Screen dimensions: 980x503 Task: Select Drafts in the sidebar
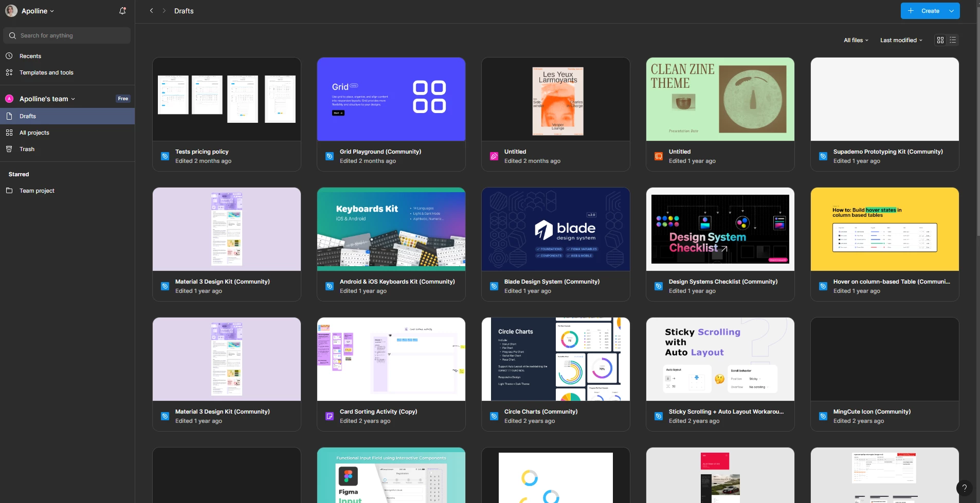click(x=67, y=116)
